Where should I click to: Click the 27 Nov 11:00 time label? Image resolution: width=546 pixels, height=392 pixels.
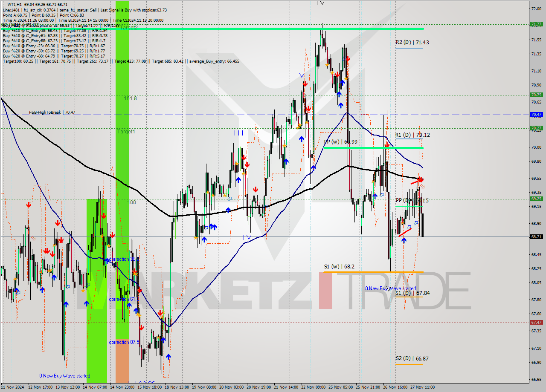423,387
